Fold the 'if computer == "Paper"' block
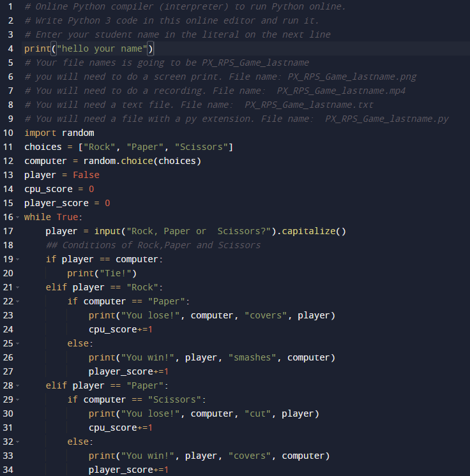470x476 pixels. [17, 302]
